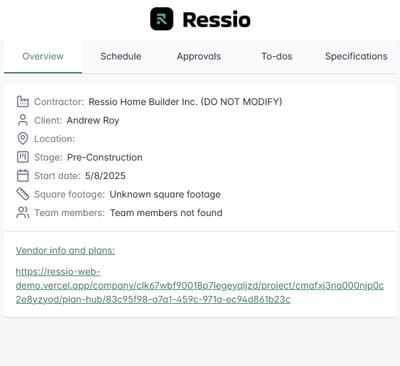Click the Team members: label
Screen dimensions: 400x366
[x=70, y=213]
